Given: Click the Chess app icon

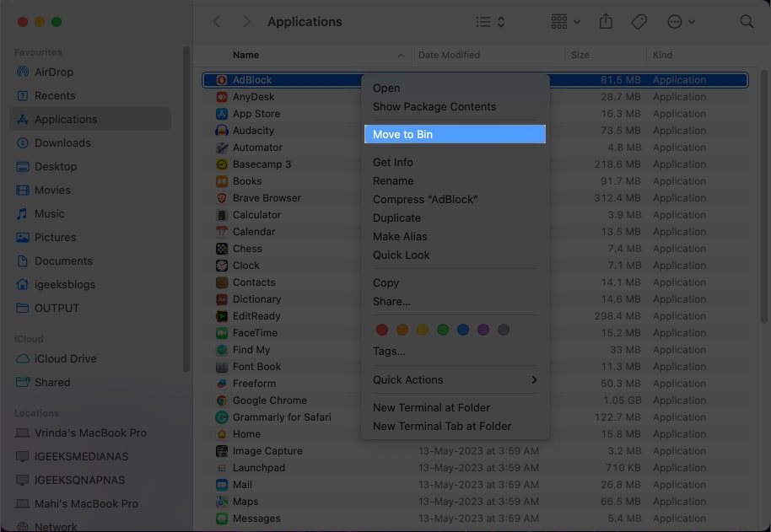Looking at the screenshot, I should pos(222,249).
